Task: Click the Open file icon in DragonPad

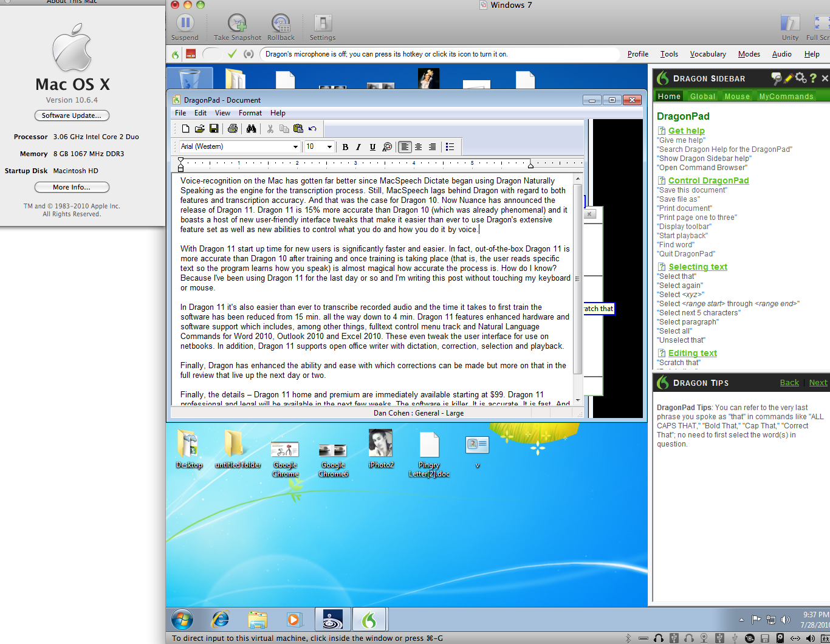Action: (x=200, y=129)
